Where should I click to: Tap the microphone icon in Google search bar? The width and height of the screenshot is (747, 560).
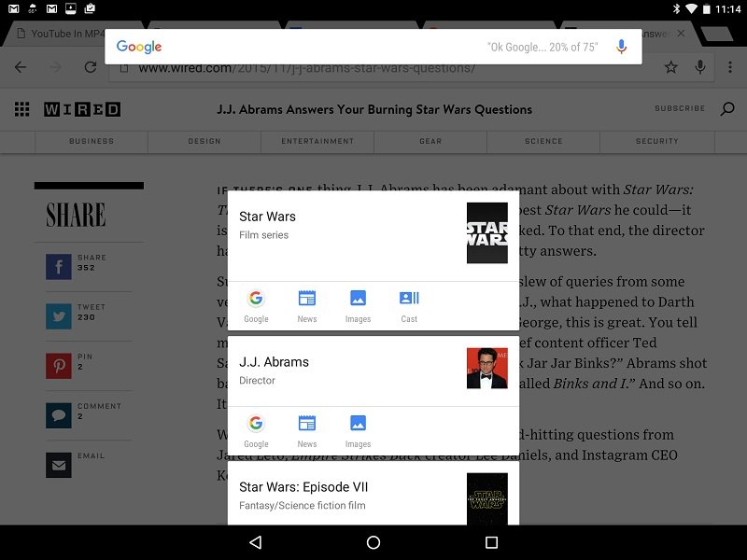click(x=621, y=47)
